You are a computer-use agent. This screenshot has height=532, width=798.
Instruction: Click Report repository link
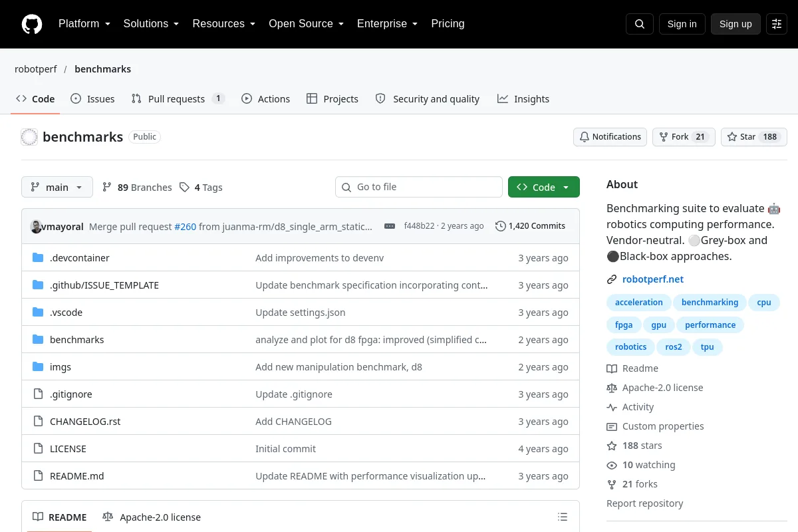645,503
